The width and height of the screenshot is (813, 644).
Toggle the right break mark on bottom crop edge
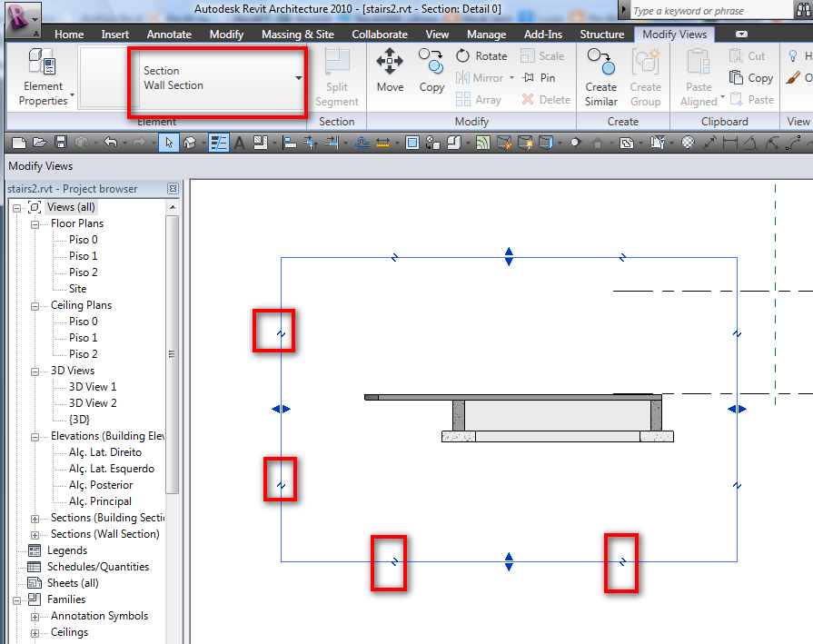[x=623, y=561]
